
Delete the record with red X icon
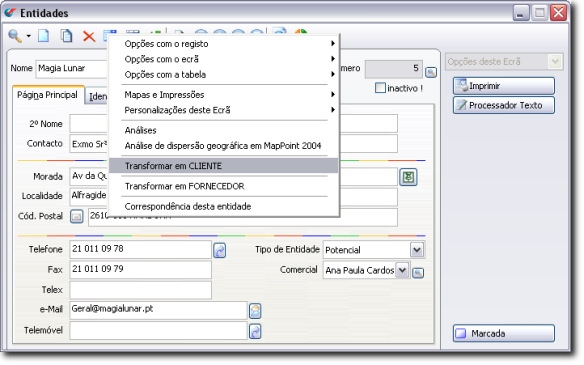[x=89, y=36]
